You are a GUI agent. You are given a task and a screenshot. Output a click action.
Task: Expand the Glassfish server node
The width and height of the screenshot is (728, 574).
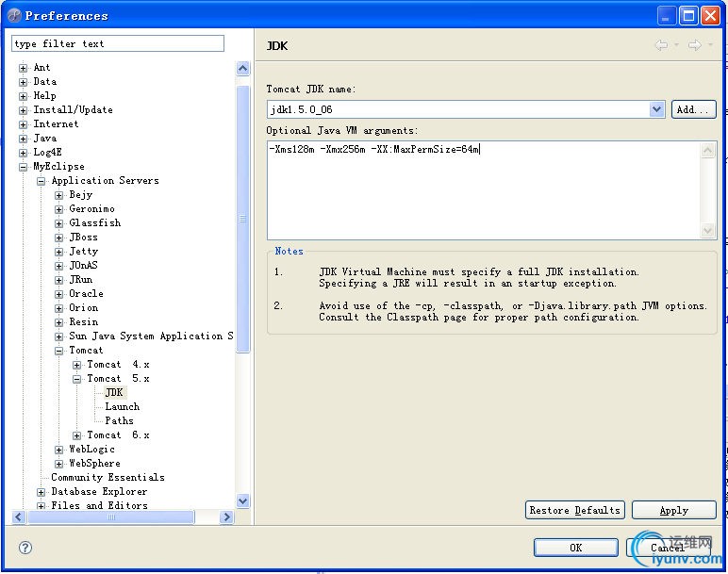click(x=59, y=223)
